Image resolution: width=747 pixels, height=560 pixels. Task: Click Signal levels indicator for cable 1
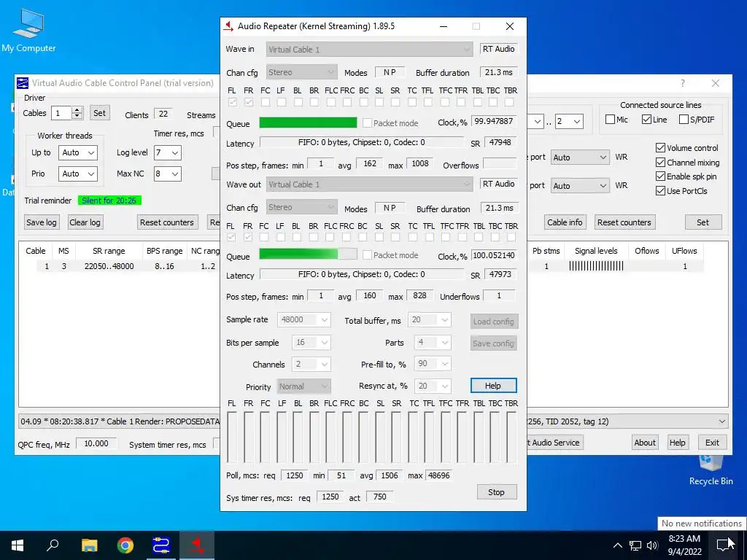point(596,266)
